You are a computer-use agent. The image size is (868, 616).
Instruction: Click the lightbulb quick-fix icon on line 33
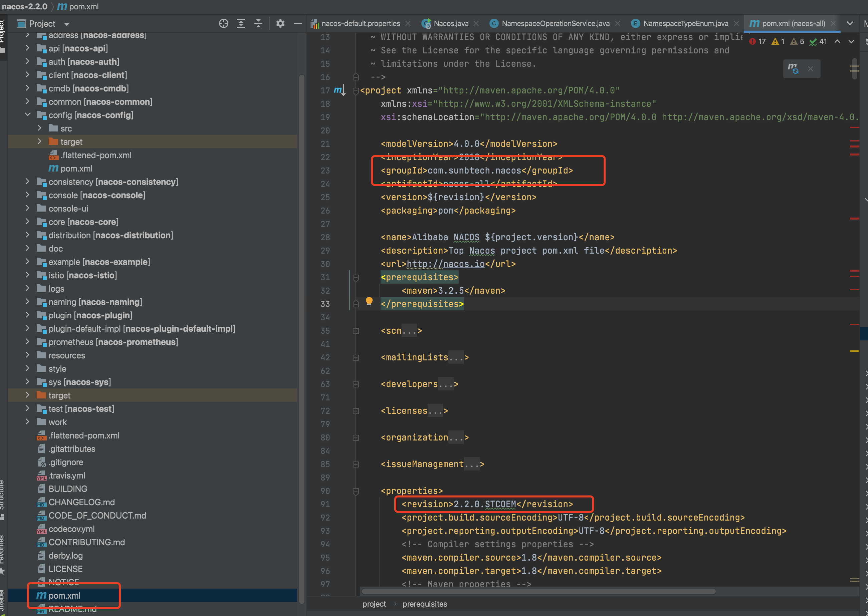[369, 302]
